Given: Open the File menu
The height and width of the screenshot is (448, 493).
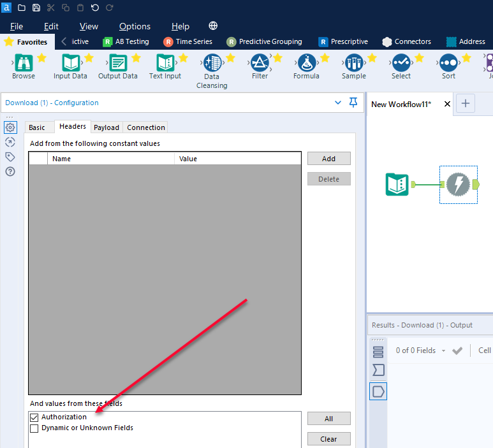Looking at the screenshot, I should coord(17,26).
